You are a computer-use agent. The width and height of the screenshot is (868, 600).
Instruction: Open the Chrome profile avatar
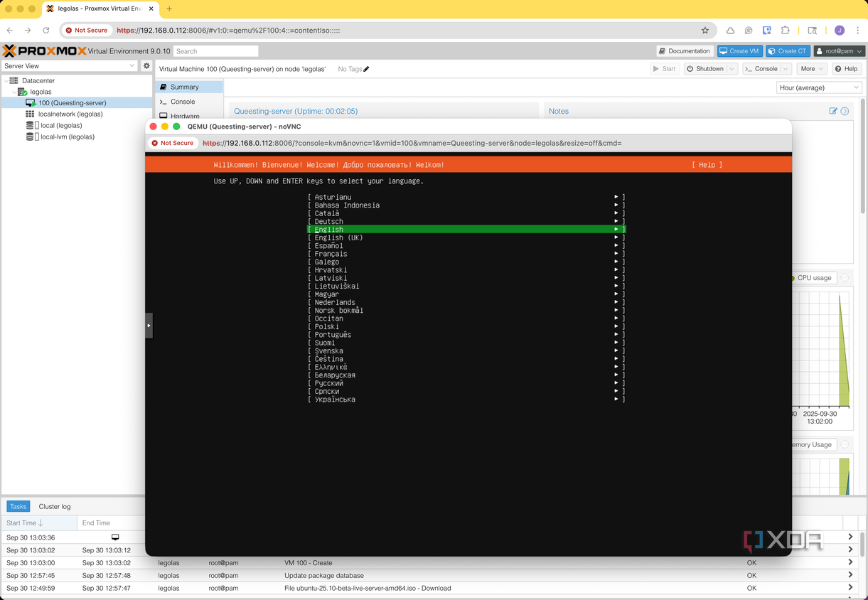point(840,31)
